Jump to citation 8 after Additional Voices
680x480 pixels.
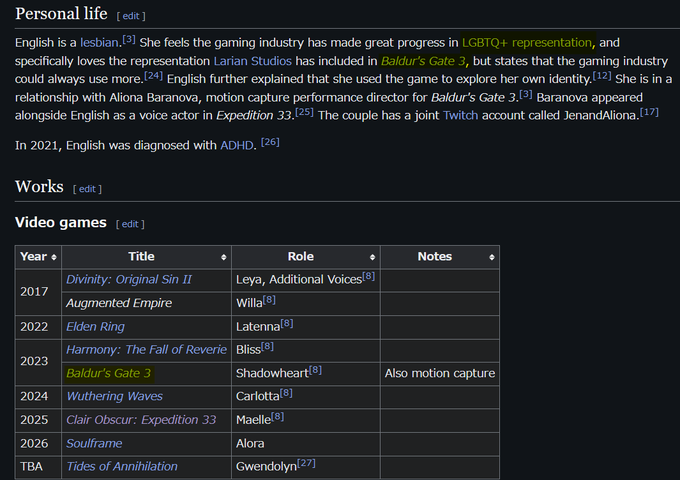pyautogui.click(x=369, y=276)
